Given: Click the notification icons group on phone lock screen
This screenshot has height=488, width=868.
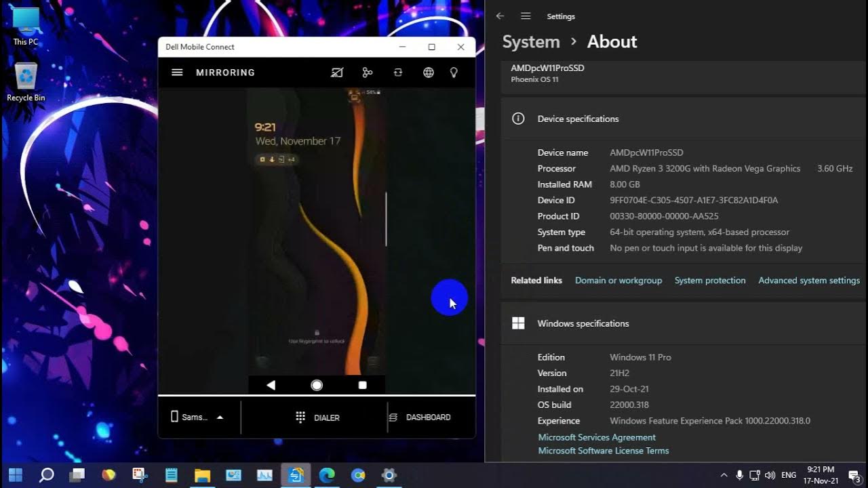Looking at the screenshot, I should [x=275, y=159].
